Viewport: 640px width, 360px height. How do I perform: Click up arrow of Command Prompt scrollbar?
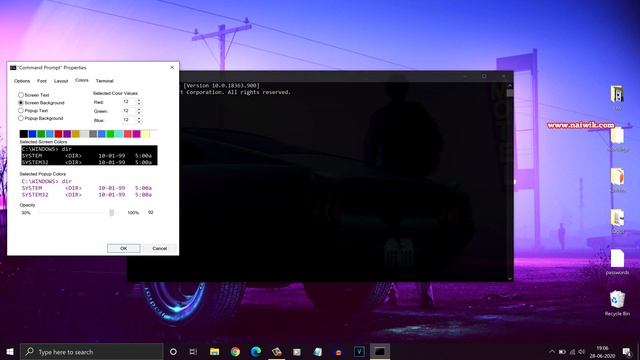pos(509,85)
